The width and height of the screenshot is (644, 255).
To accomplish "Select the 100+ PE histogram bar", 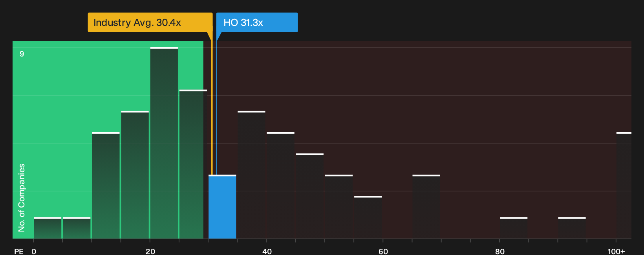I will (624, 186).
